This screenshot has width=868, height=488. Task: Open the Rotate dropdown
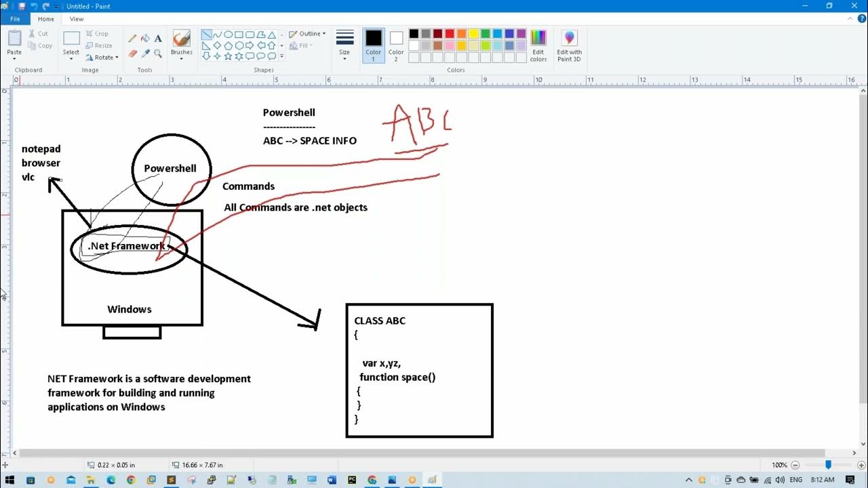click(102, 58)
